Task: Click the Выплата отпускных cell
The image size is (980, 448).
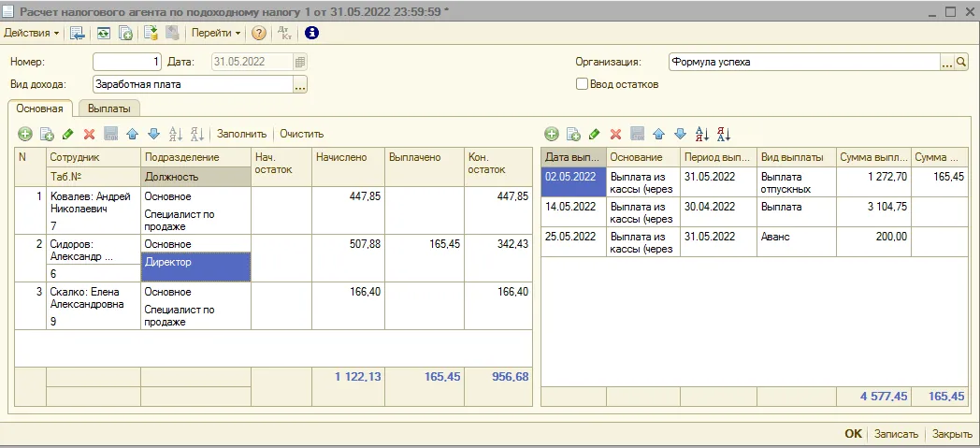Action: click(796, 181)
